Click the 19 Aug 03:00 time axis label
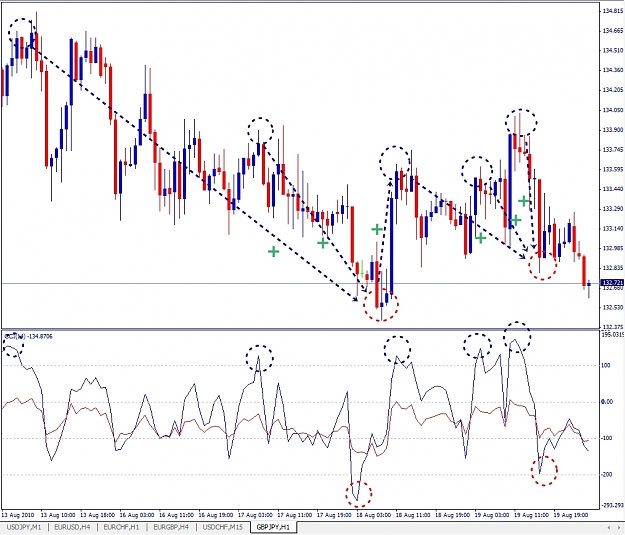 point(492,515)
